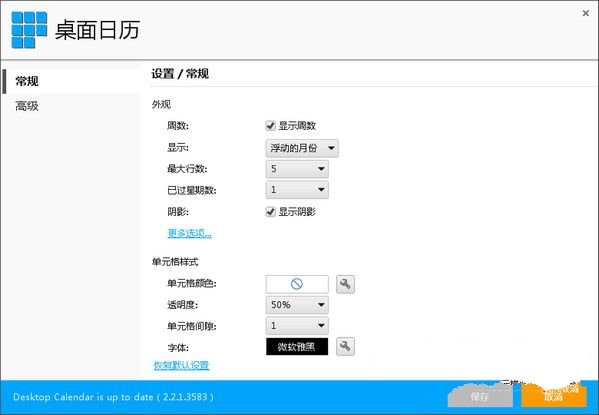Open the 浮动的月份 display dropdown
This screenshot has width=599, height=415.
click(x=302, y=148)
